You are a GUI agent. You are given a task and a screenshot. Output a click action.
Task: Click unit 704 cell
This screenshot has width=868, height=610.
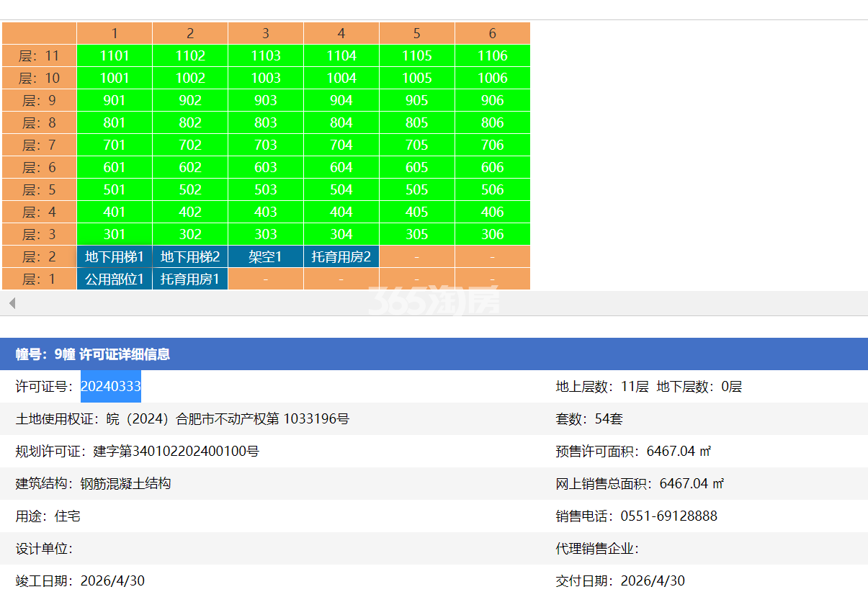click(x=341, y=145)
